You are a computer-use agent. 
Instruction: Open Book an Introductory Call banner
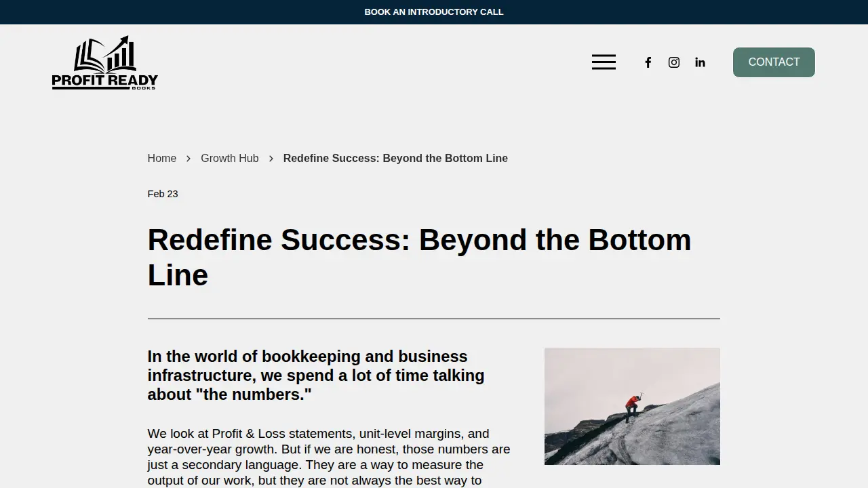[434, 12]
